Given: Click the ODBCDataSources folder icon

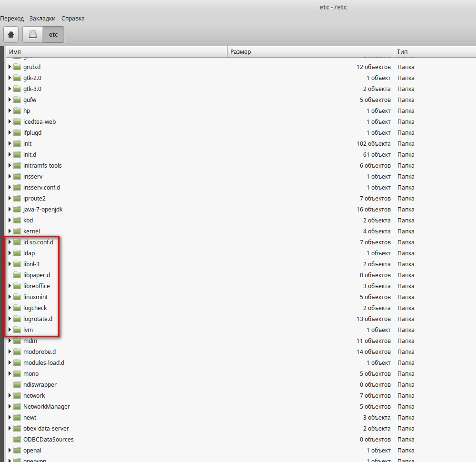Looking at the screenshot, I should pos(17,439).
